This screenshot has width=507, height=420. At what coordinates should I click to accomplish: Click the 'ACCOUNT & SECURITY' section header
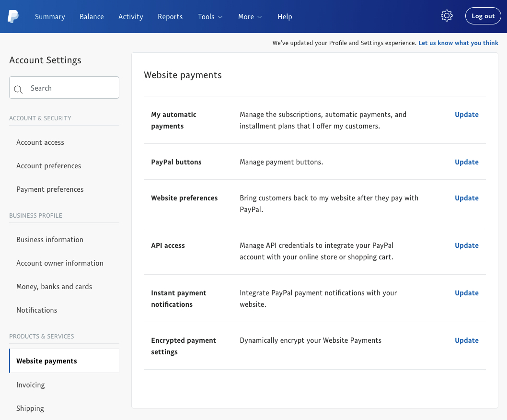(40, 118)
